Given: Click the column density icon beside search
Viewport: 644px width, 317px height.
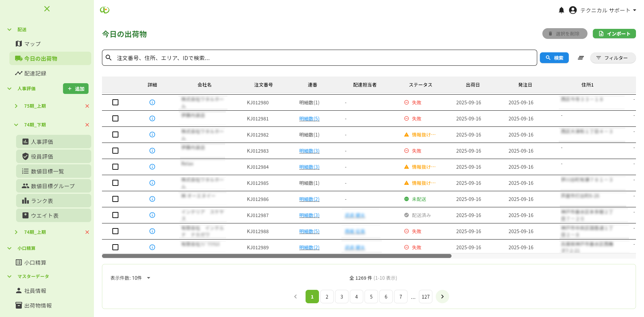Looking at the screenshot, I should (581, 58).
